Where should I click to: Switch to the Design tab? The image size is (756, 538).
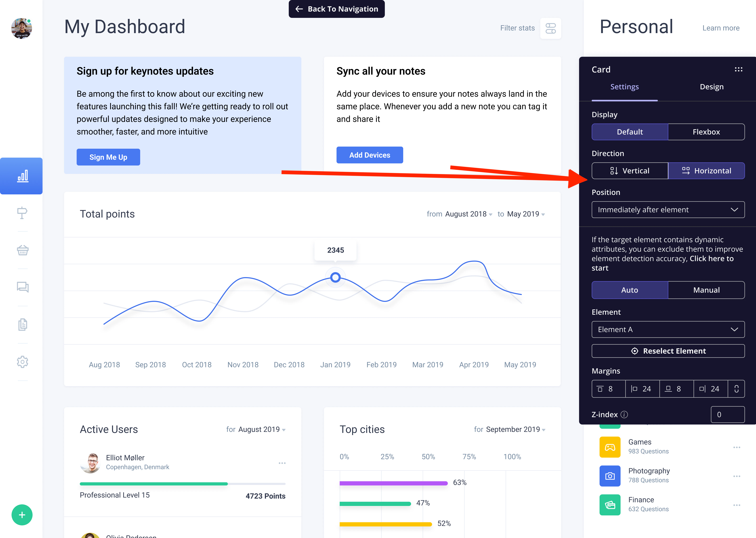(x=712, y=87)
